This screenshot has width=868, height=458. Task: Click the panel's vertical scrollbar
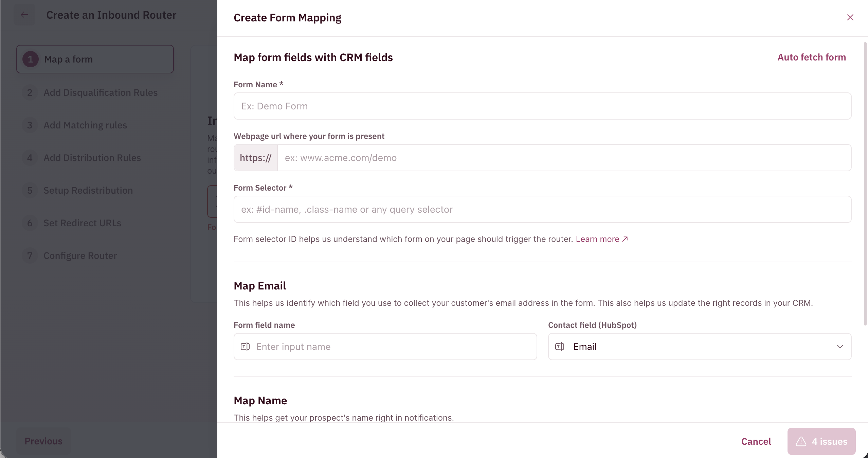pos(865,183)
